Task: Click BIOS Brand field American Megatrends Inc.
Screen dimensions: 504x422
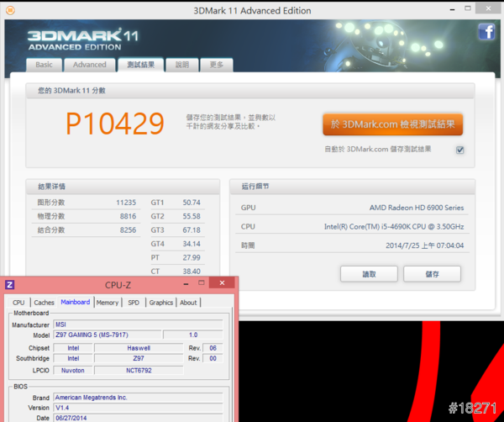Action: [x=138, y=398]
